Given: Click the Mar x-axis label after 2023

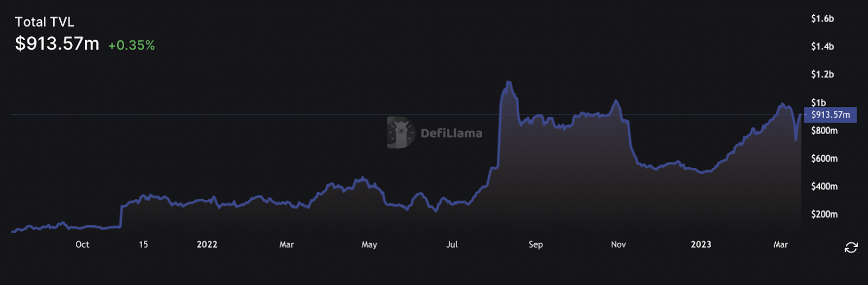Looking at the screenshot, I should coord(781,244).
